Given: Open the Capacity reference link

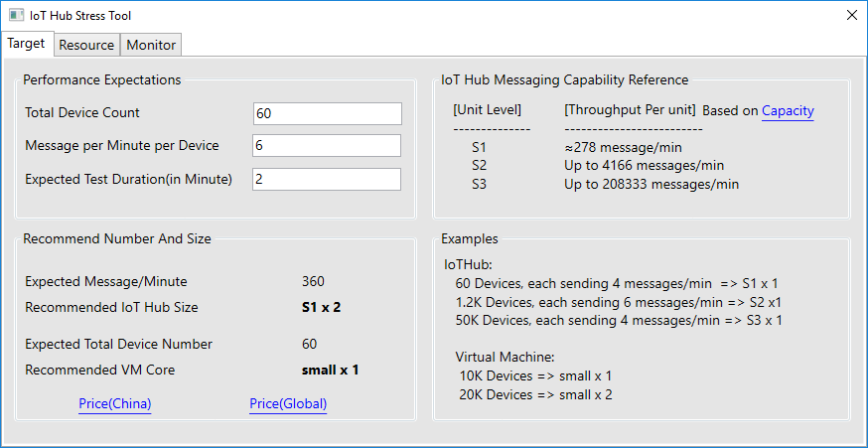Looking at the screenshot, I should tap(788, 111).
